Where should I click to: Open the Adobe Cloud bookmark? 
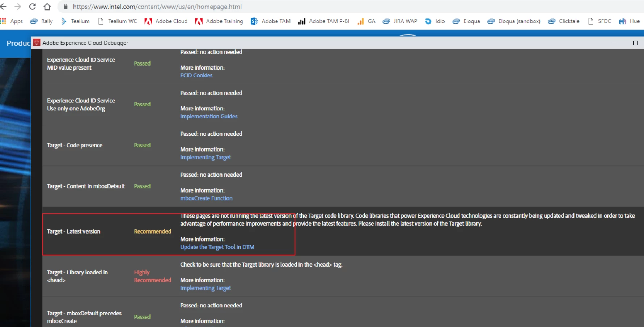click(x=166, y=21)
